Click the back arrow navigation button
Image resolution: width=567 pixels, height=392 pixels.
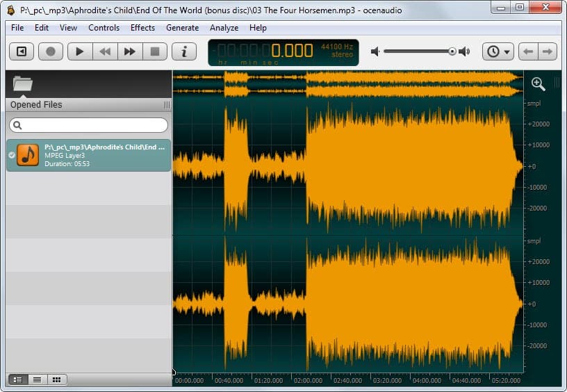pyautogui.click(x=528, y=51)
